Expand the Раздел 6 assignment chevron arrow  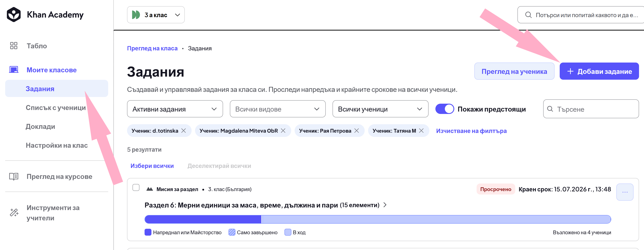(385, 205)
